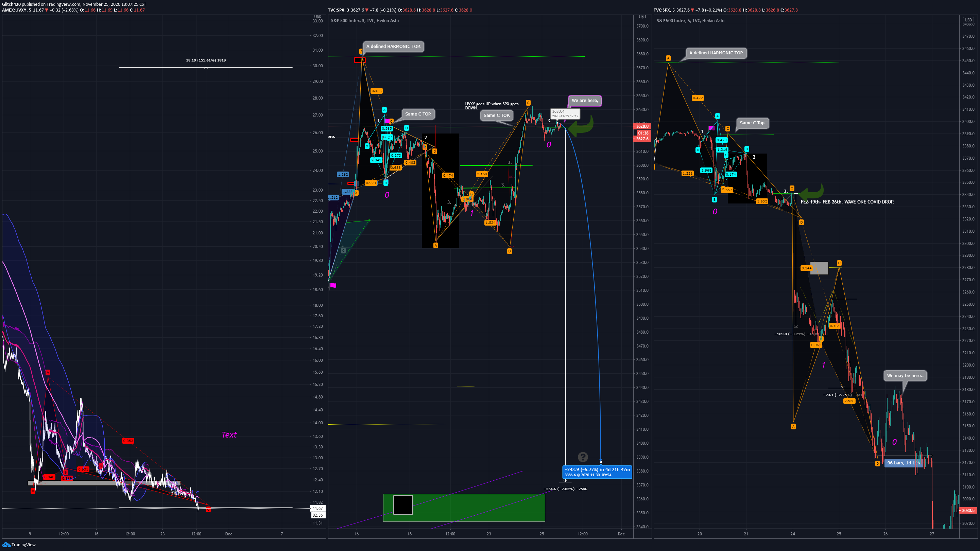Click the '-109.8' measurement label in the right chart
Screen dimensions: 980x551
[x=796, y=334]
